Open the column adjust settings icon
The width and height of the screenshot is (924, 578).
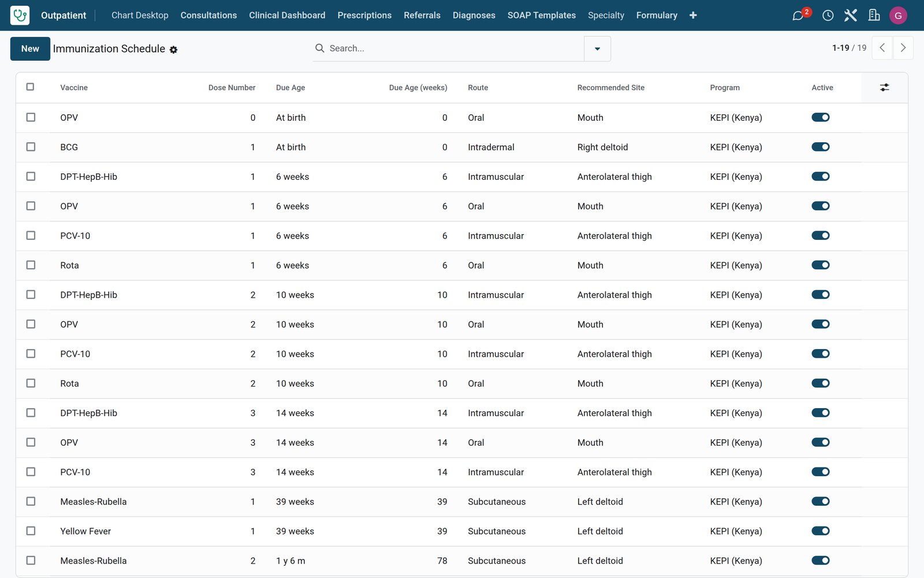[884, 87]
